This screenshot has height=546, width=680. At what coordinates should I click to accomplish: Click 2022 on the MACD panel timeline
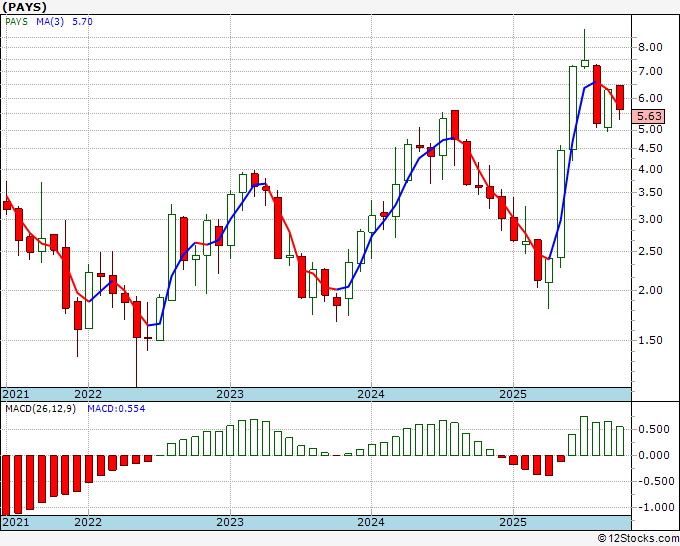tap(88, 522)
